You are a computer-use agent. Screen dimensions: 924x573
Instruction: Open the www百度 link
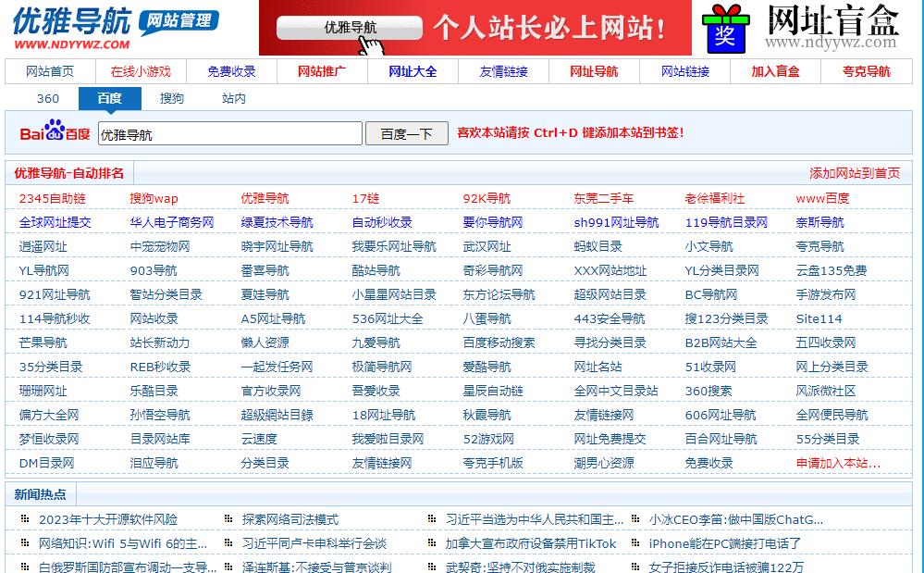(x=822, y=198)
